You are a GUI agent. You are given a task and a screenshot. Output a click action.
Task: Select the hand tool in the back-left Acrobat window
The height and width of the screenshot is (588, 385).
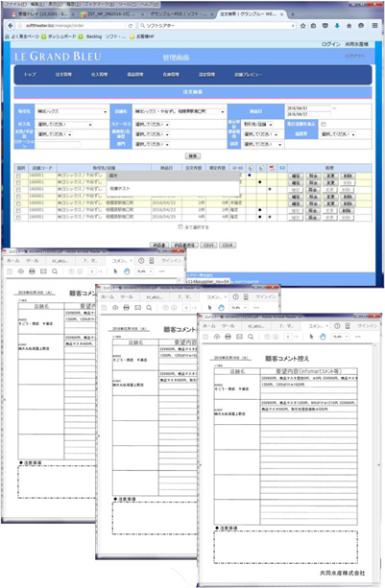pos(127,271)
